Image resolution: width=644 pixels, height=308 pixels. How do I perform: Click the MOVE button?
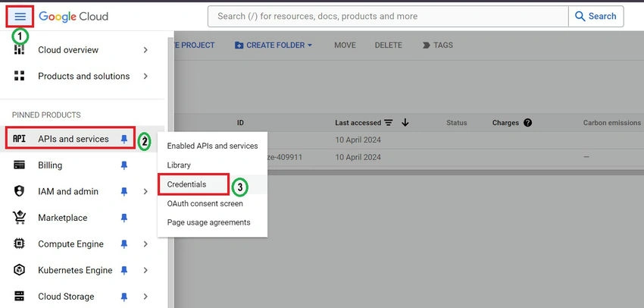click(x=345, y=46)
